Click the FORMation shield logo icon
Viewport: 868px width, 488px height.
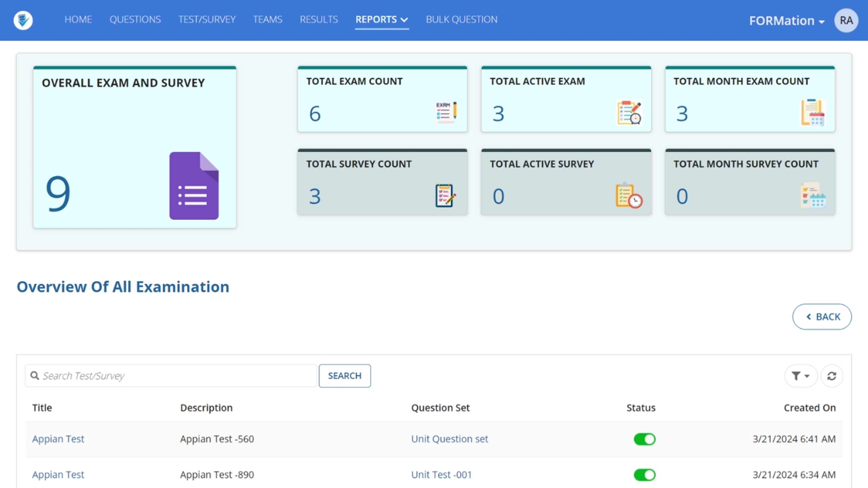[x=23, y=20]
